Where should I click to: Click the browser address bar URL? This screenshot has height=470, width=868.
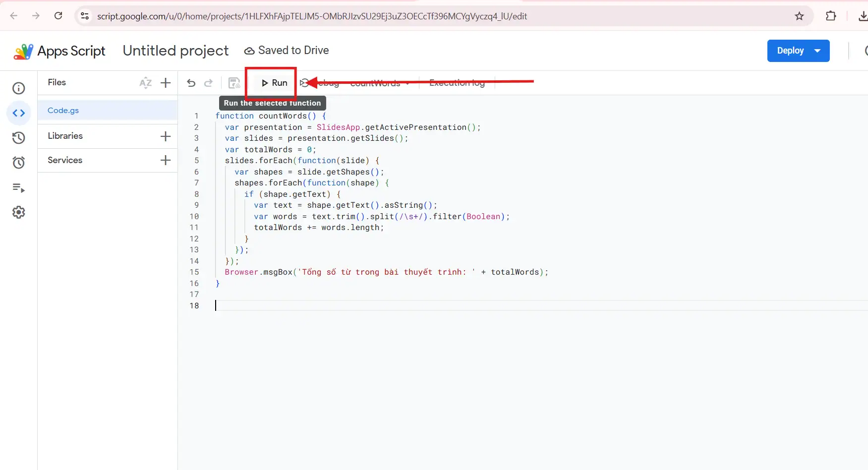[312, 16]
